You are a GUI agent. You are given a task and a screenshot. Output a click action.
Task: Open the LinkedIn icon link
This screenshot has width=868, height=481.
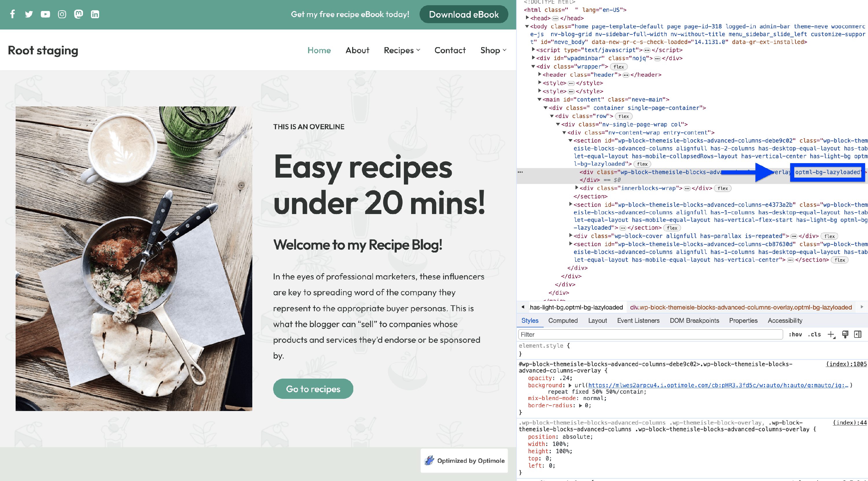point(95,14)
